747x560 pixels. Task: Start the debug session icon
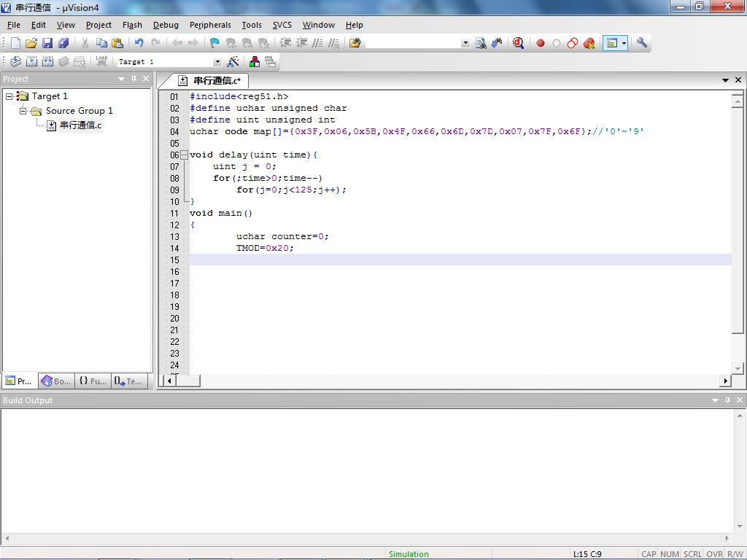[x=518, y=43]
